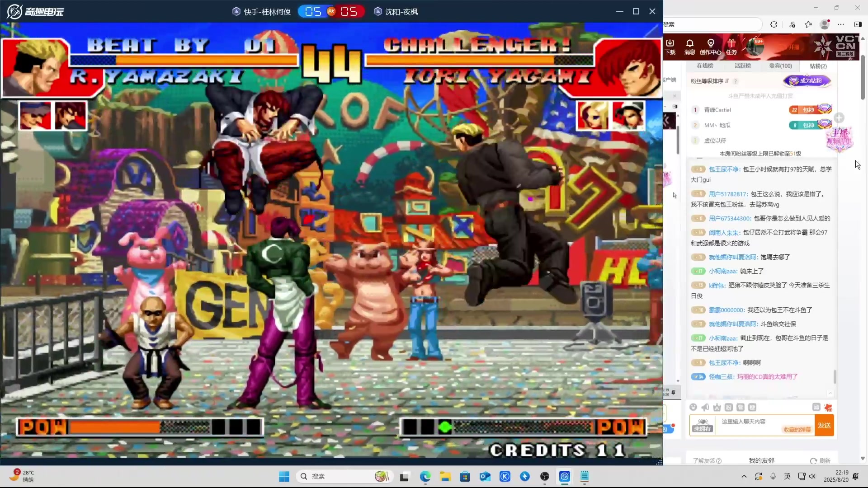Toggle do-not-disturb notification bell in tray
This screenshot has width=868, height=488.
pyautogui.click(x=855, y=476)
